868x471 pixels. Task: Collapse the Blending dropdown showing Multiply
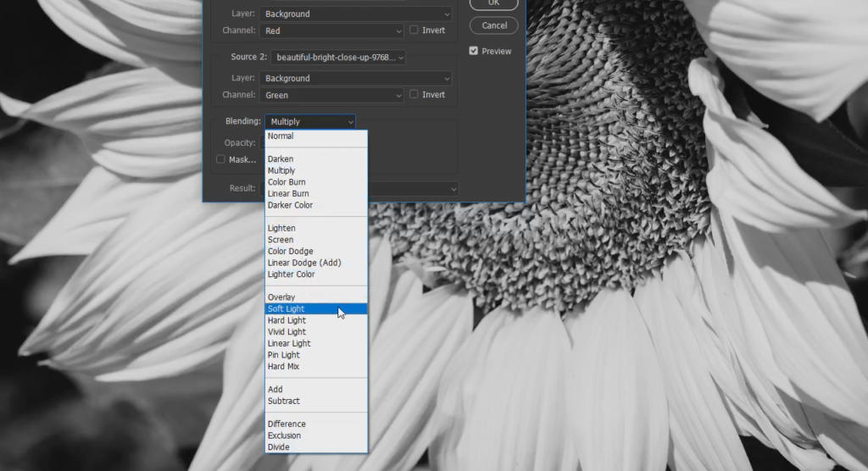tap(309, 122)
